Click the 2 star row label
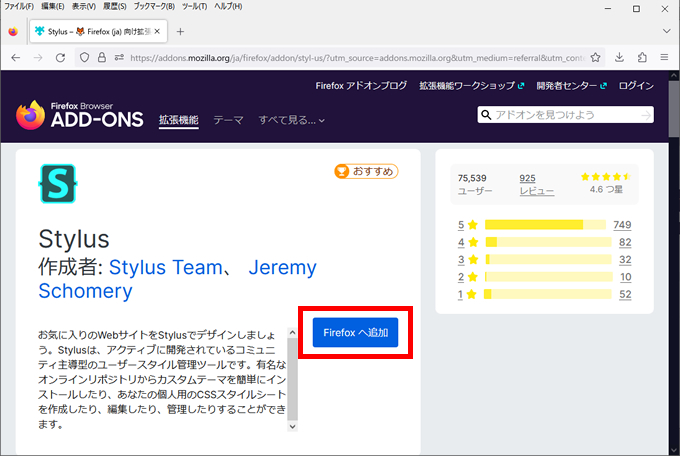680x456 pixels. 468,277
